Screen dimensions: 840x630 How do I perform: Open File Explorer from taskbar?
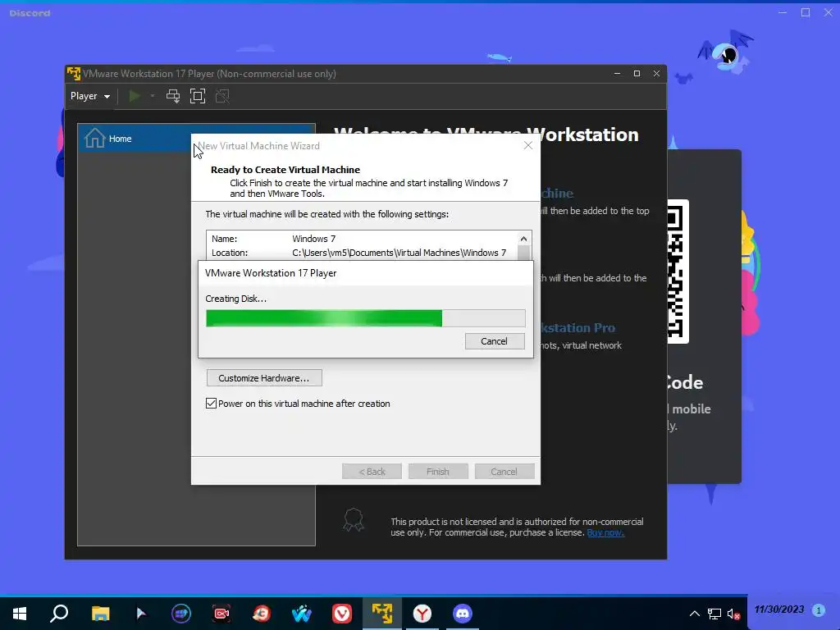click(x=100, y=613)
